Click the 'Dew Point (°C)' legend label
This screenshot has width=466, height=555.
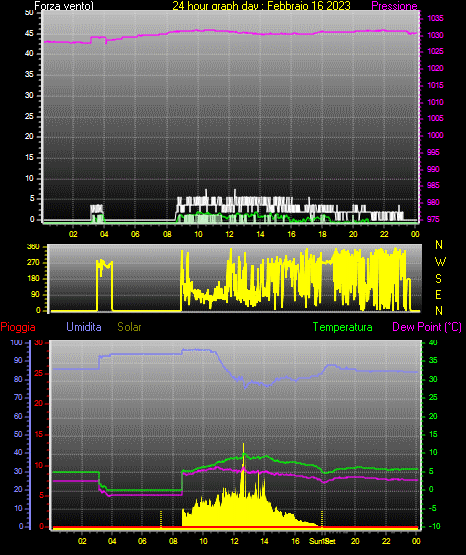coord(427,327)
